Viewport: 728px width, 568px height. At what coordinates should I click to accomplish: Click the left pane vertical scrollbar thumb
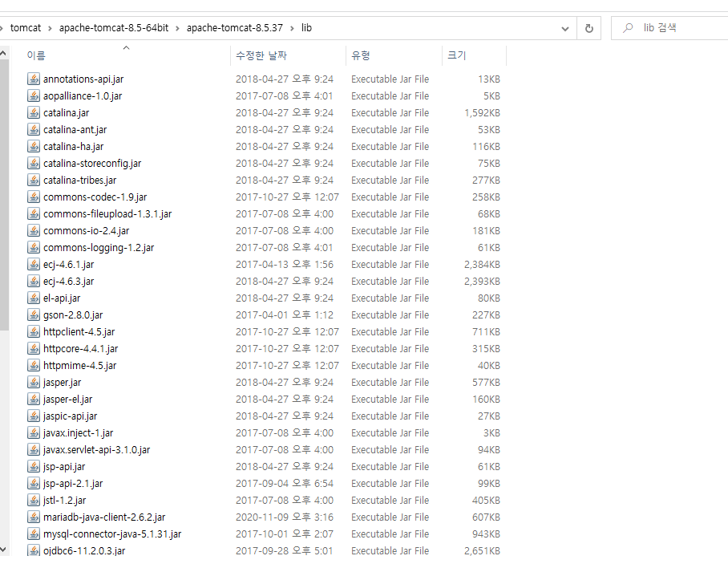(4, 195)
